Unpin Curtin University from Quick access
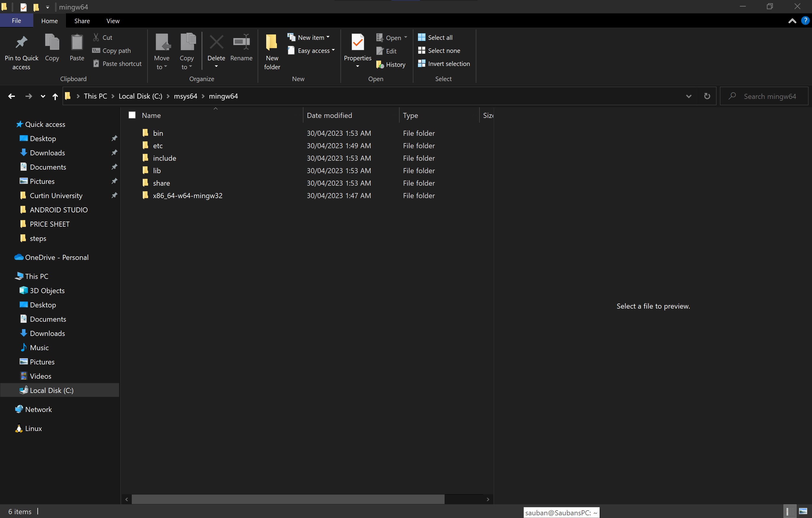812x518 pixels. pos(114,195)
